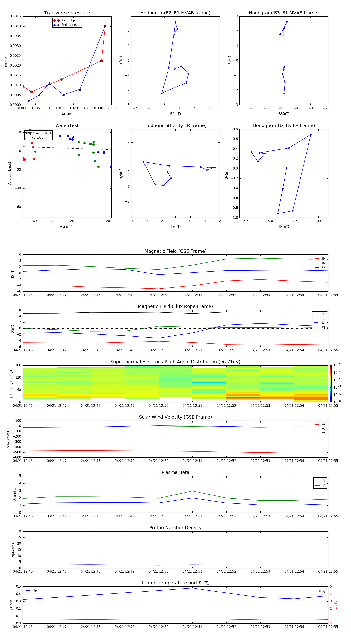Click the '10^-31' colorbar tick label
This screenshot has width=351, height=644.
pyautogui.click(x=337, y=402)
